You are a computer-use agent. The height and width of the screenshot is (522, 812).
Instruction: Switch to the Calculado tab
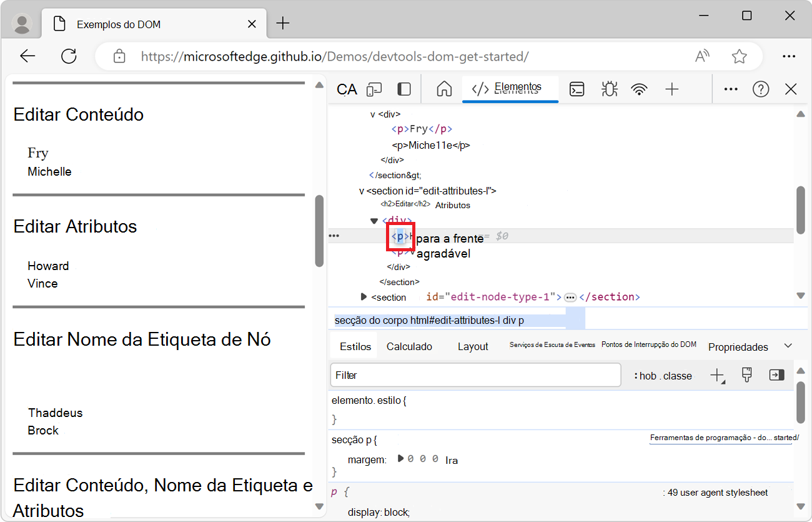(x=410, y=346)
